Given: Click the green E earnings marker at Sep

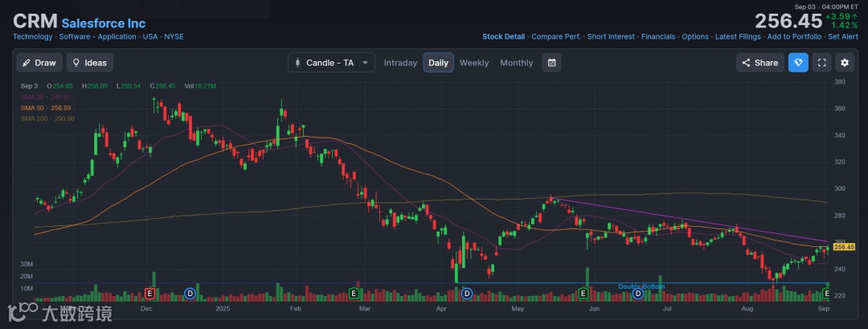Looking at the screenshot, I should (x=826, y=293).
